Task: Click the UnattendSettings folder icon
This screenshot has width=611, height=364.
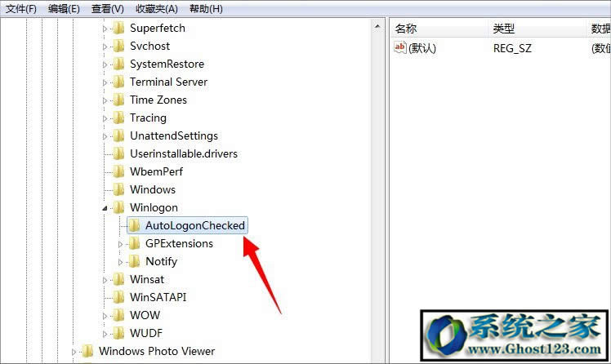Action: coord(118,135)
